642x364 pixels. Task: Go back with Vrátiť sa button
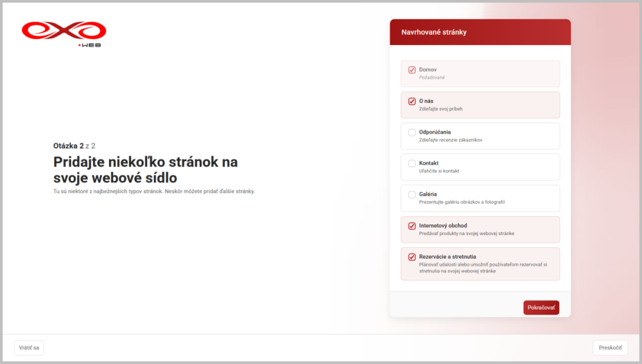coord(29,347)
